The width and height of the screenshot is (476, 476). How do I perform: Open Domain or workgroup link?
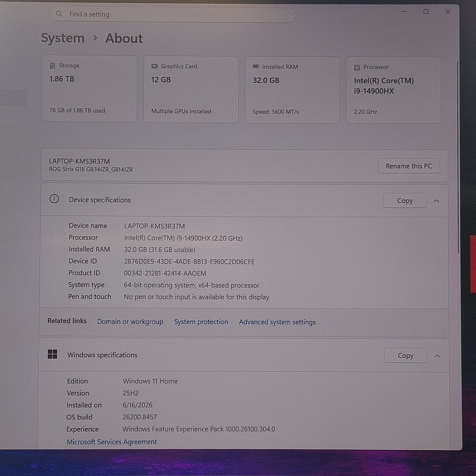click(x=130, y=322)
